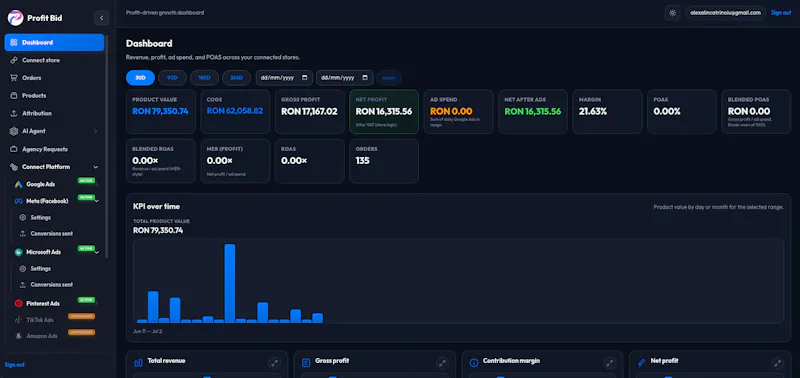This screenshot has height=378, width=800.
Task: Expand the Google Ads chevron
Action: pos(96,184)
